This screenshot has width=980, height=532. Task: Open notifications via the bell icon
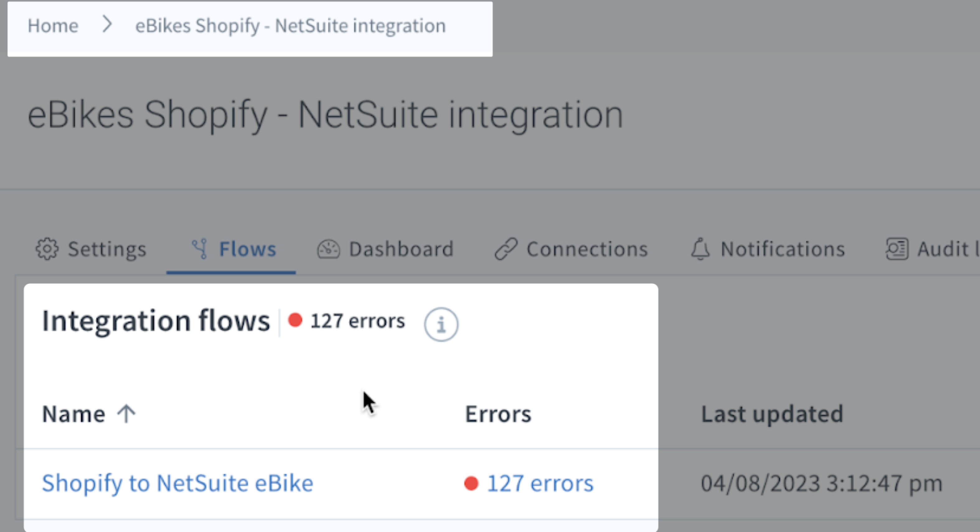coord(700,249)
